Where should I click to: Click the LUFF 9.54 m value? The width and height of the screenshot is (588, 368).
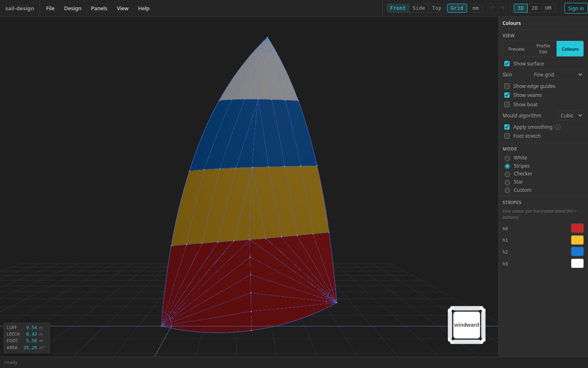31,328
